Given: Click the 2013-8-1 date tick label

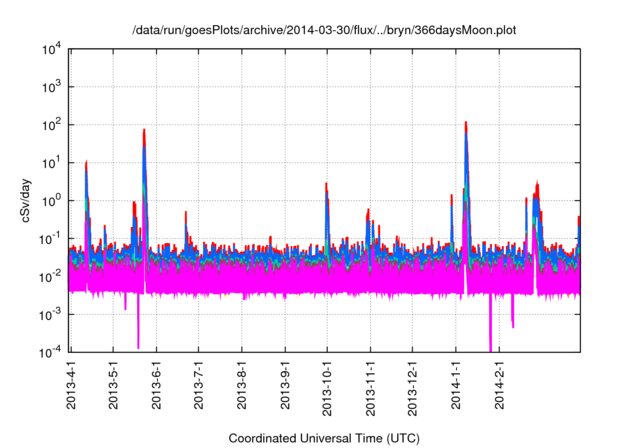Looking at the screenshot, I should click(242, 389).
